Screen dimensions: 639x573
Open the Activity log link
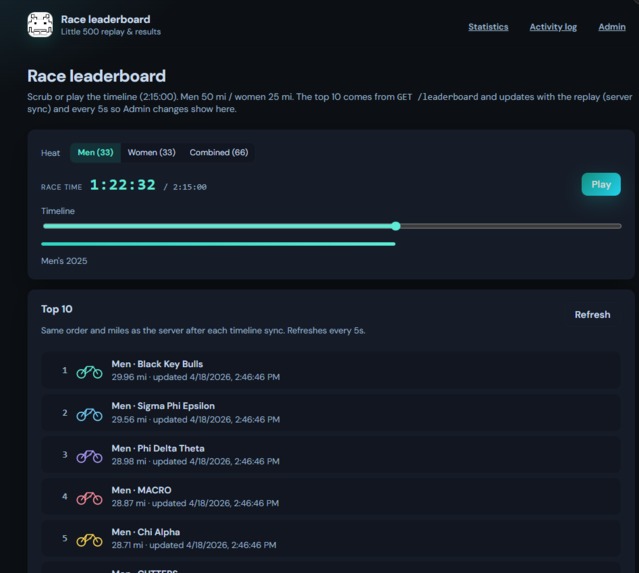click(x=553, y=27)
